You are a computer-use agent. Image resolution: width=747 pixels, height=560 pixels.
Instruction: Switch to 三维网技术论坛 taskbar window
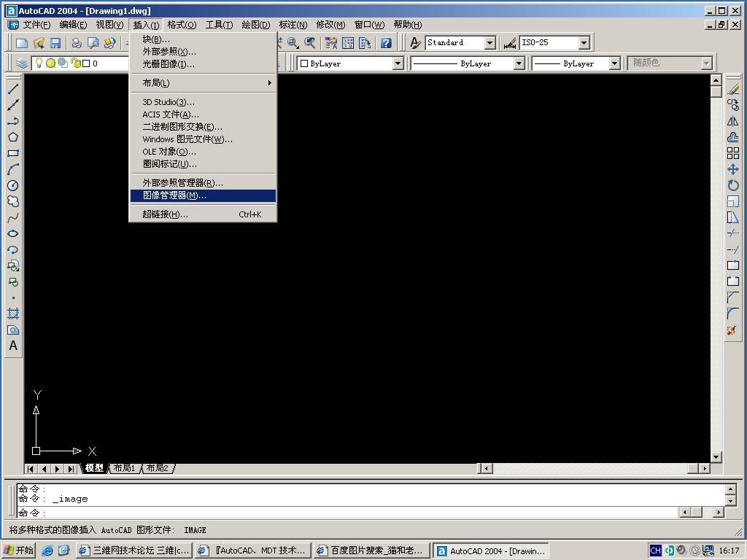pyautogui.click(x=134, y=551)
